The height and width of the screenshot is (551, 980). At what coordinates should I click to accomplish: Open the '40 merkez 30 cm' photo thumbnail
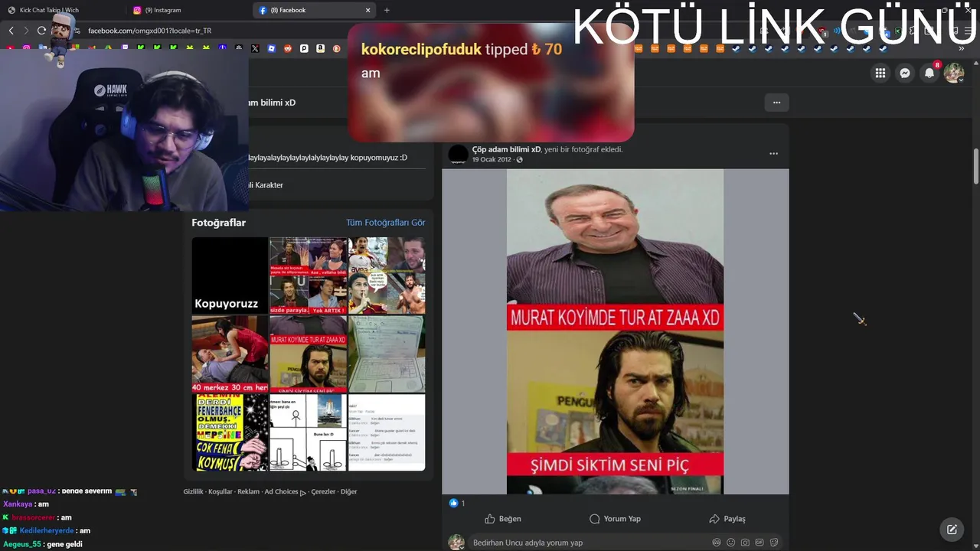tap(230, 354)
